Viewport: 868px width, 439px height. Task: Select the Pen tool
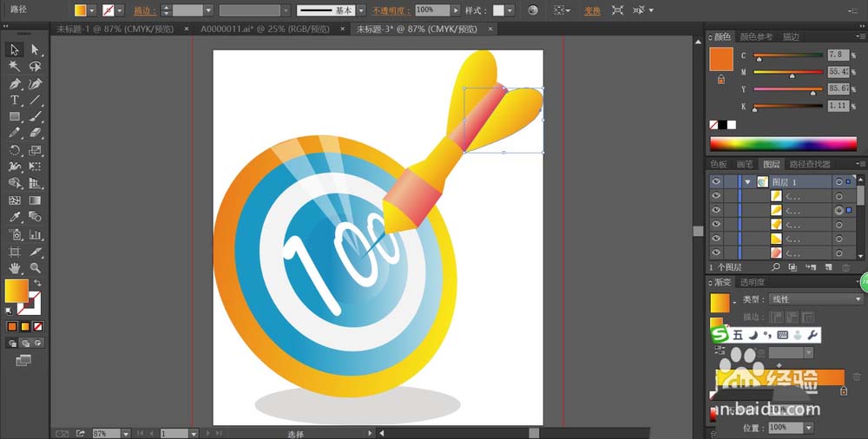(x=15, y=83)
